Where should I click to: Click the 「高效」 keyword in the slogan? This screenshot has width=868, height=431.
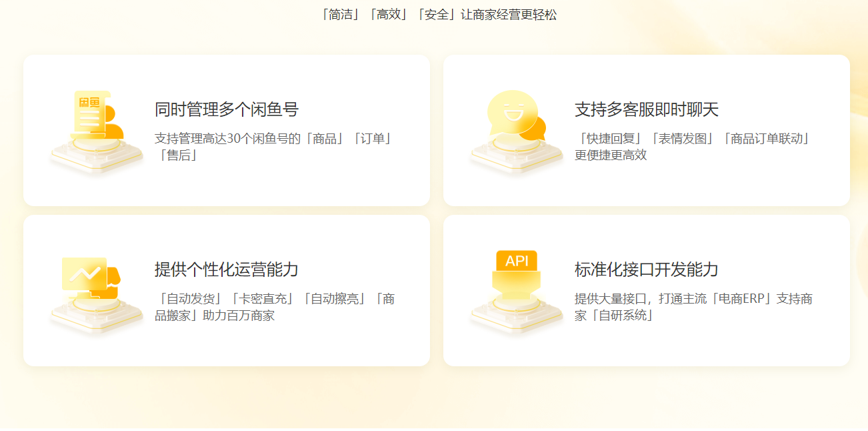[389, 15]
